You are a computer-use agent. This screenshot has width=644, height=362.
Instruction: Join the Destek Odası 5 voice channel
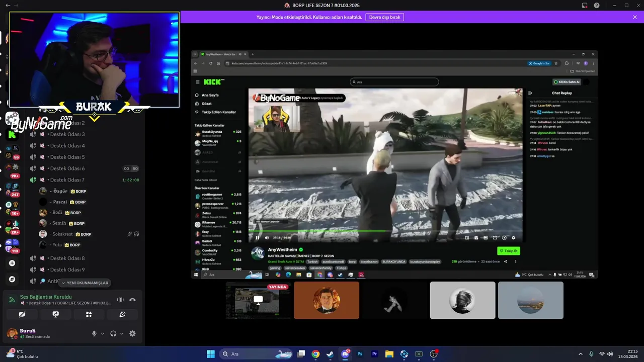click(84, 157)
